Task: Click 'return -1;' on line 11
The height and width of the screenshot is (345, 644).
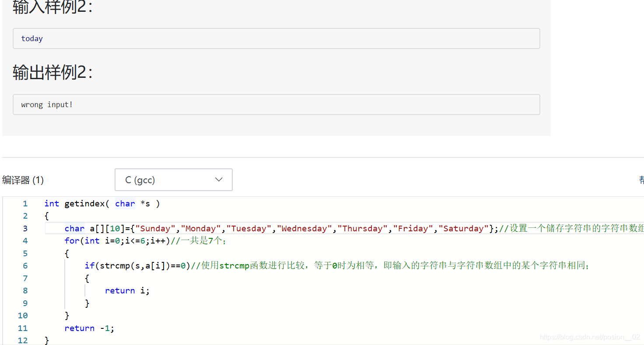Action: [89, 328]
